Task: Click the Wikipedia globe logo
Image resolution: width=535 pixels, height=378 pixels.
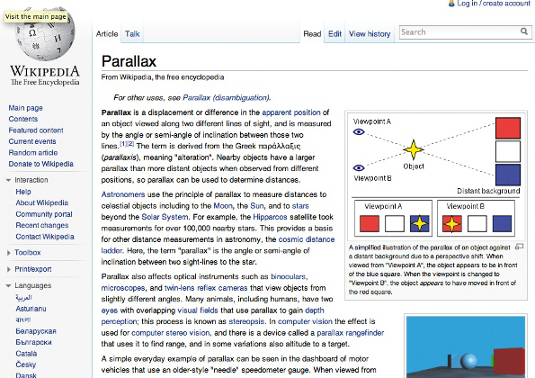Action: pos(45,35)
